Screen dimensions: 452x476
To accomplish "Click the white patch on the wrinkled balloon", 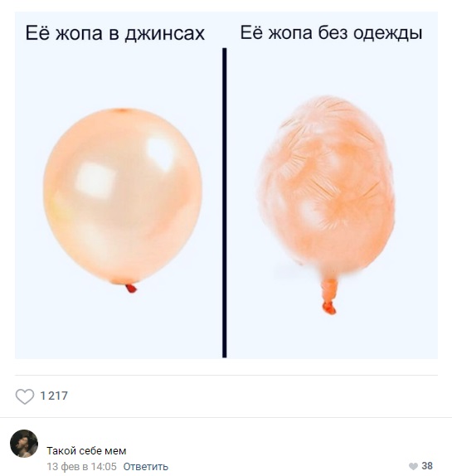I will (x=309, y=211).
